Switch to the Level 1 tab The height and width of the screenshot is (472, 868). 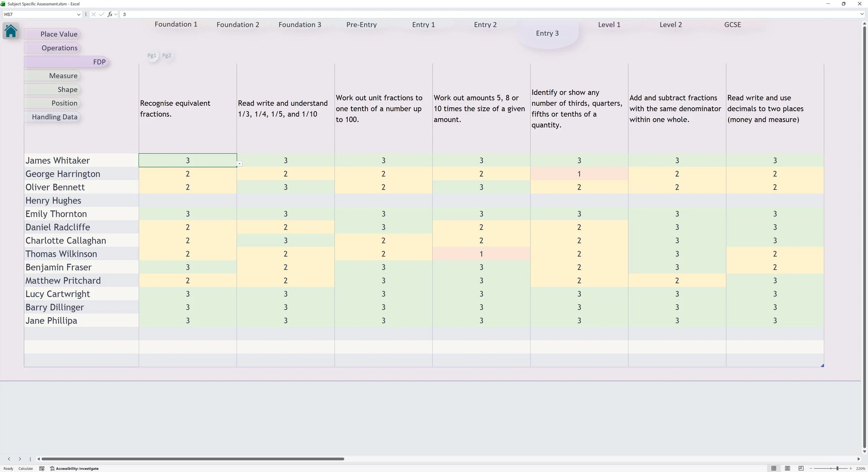click(609, 25)
